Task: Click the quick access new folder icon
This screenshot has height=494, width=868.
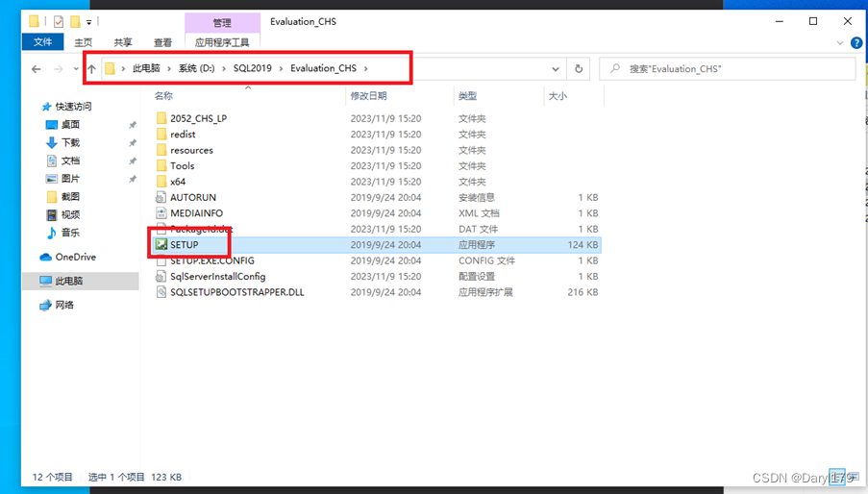Action: 75,22
